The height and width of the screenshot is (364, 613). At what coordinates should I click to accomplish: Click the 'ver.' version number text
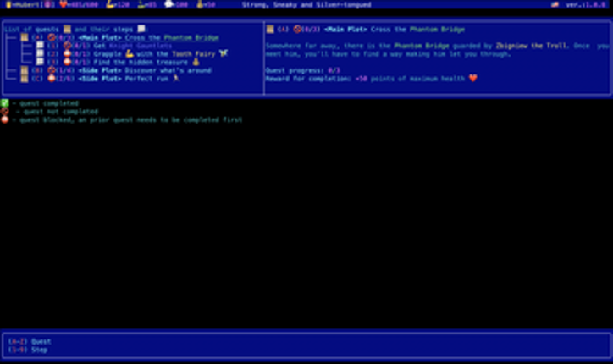pos(585,5)
